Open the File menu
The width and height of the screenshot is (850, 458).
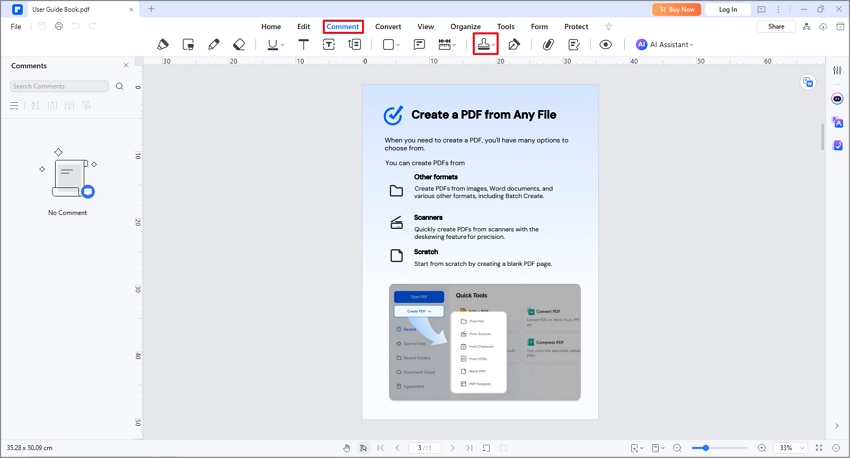tap(16, 27)
